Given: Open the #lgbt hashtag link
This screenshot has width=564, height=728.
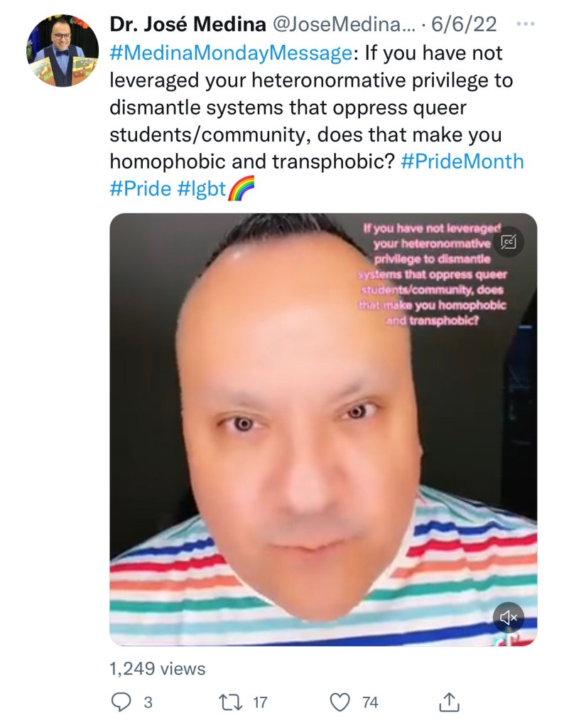Looking at the screenshot, I should [201, 188].
